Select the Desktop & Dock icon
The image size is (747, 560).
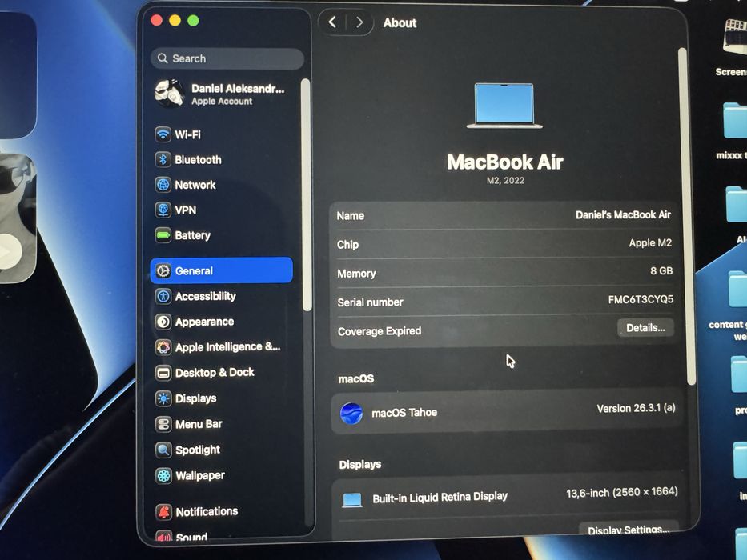(x=163, y=373)
